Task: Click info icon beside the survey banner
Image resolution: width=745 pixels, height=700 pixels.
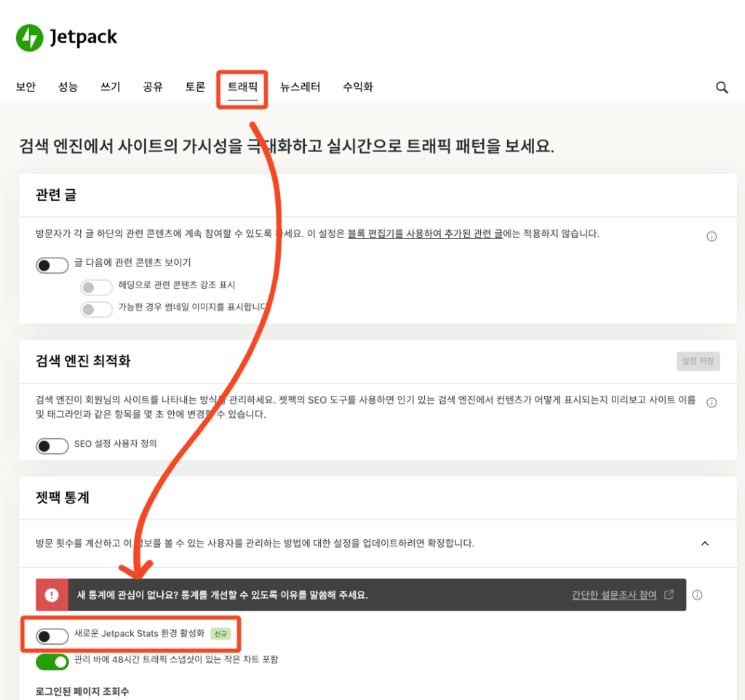Action: (x=697, y=595)
